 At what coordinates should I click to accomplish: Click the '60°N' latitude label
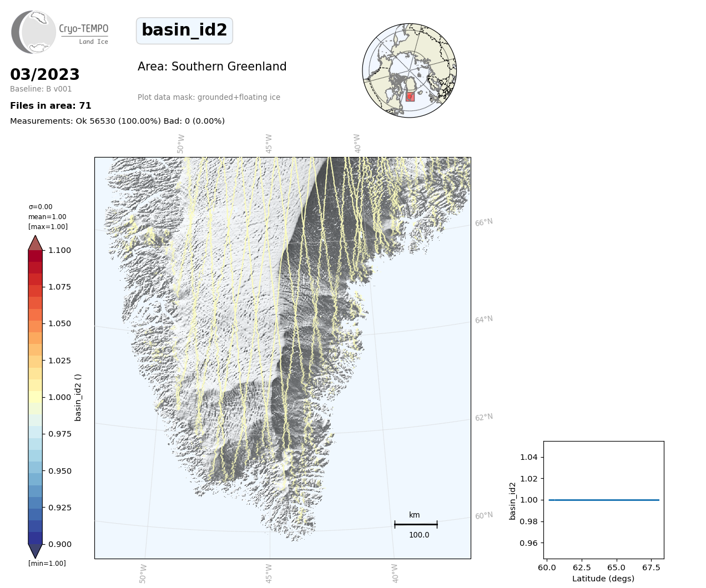click(x=484, y=516)
